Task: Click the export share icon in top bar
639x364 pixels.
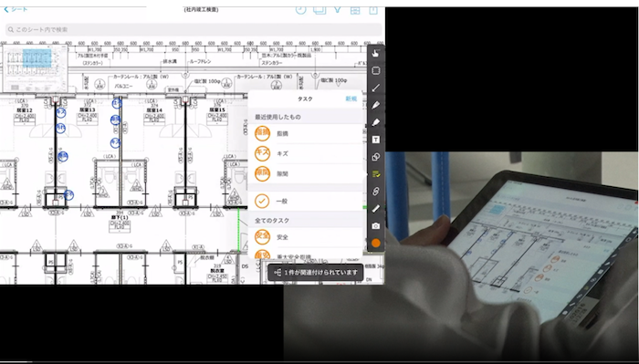Action: [373, 10]
